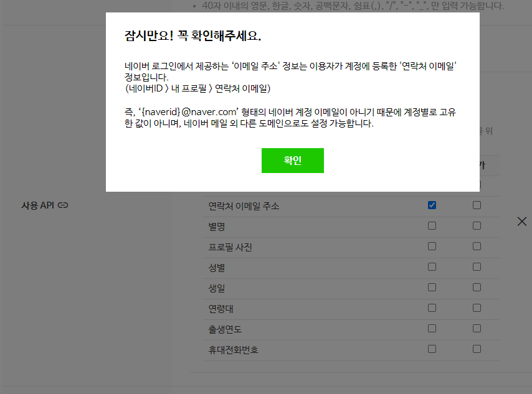Click the 프로필 사진 row label

click(x=230, y=247)
